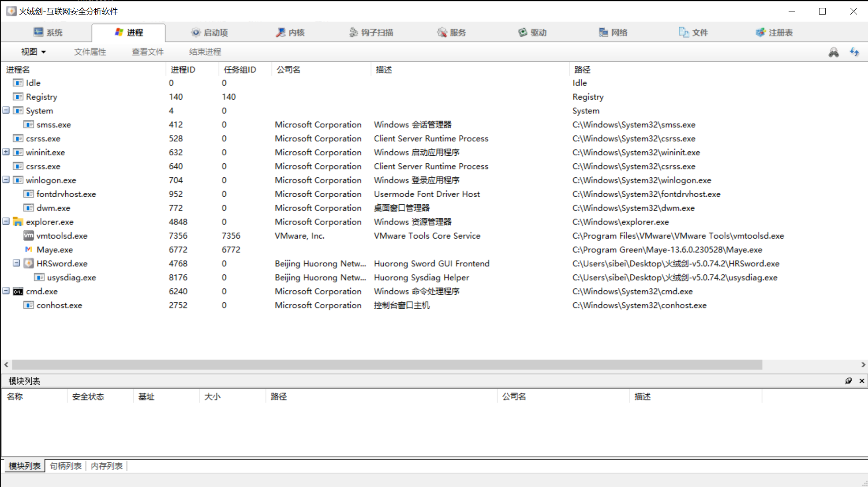Open the 句柄列表 bottom tab
This screenshot has width=868, height=487.
tap(66, 466)
